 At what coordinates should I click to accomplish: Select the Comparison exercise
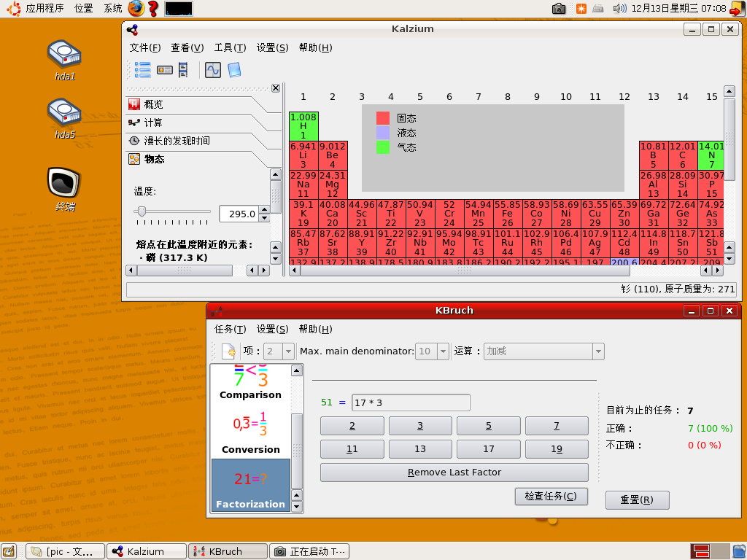click(x=251, y=382)
